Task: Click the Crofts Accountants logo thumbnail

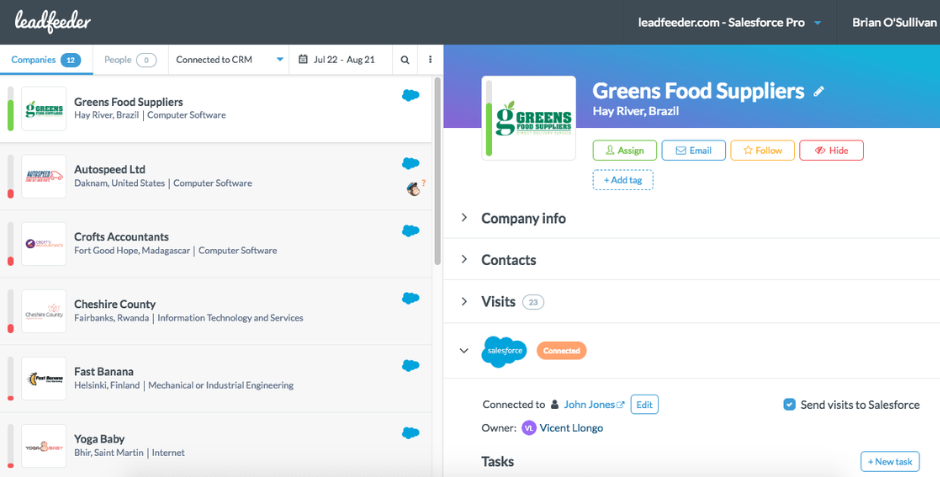Action: [x=44, y=244]
